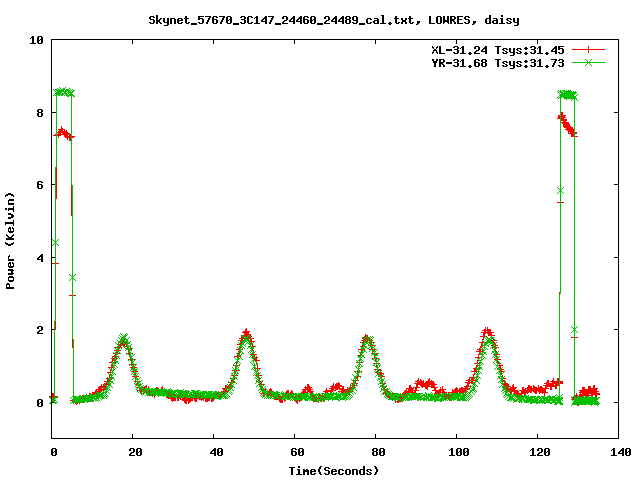Click the green legend line sample marker

588,62
